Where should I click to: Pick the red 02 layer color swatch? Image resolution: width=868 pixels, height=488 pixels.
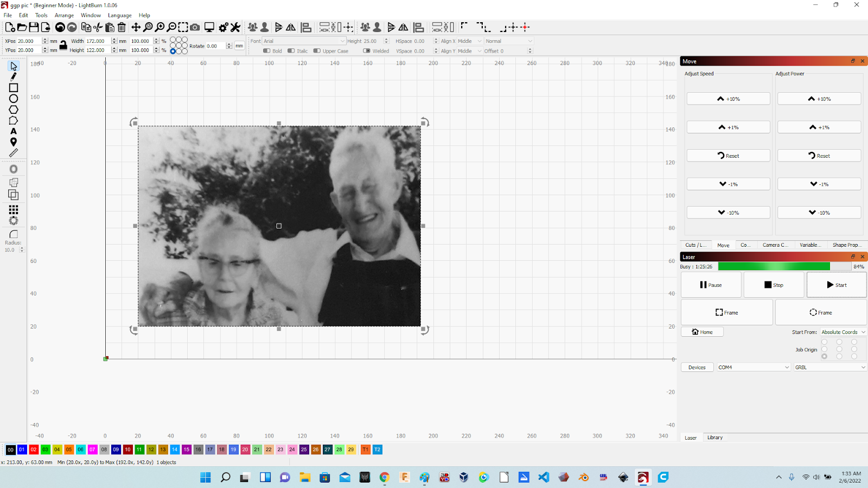click(x=34, y=450)
